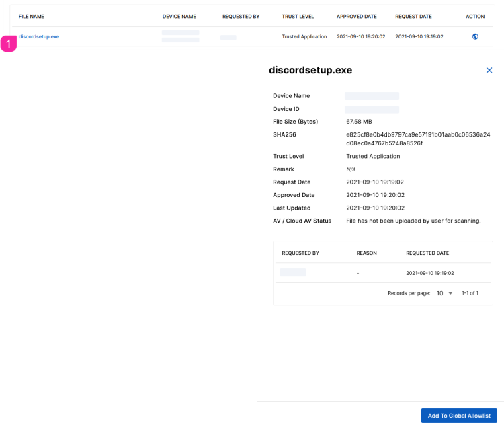
Task: Select the APPROVED DATE column header
Action: (356, 17)
